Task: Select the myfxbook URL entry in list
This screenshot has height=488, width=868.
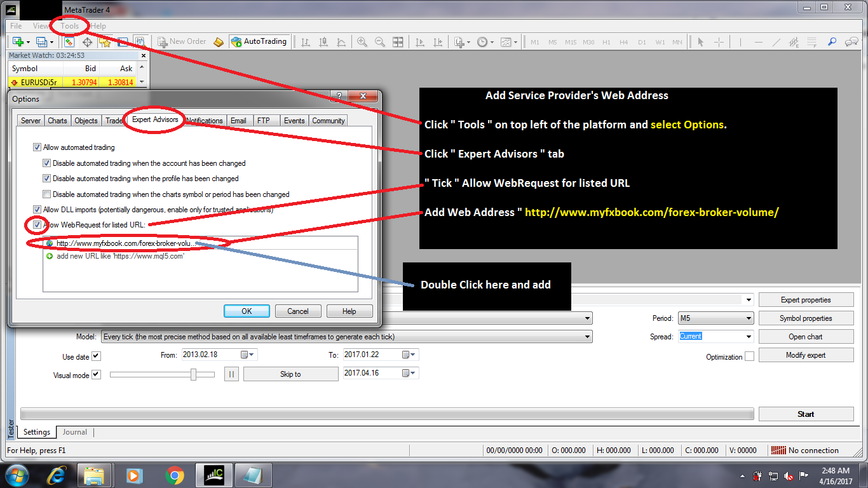Action: pos(200,243)
